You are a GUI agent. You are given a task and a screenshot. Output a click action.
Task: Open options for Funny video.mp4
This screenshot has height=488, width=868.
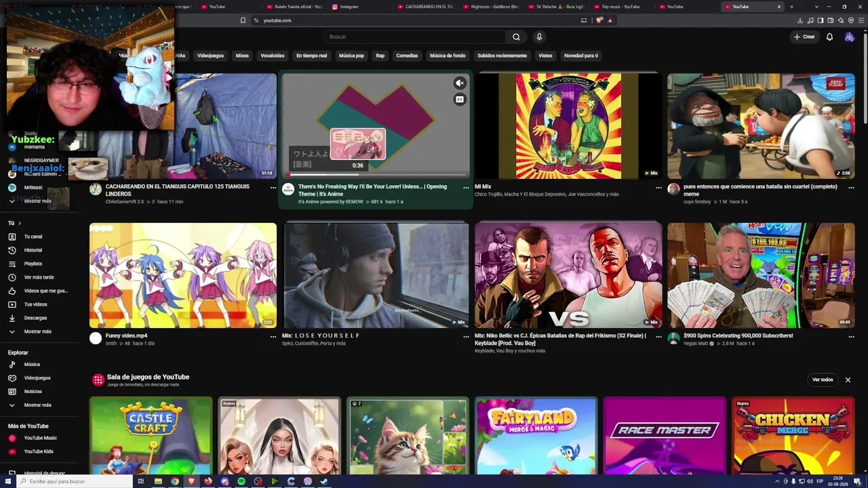click(273, 336)
